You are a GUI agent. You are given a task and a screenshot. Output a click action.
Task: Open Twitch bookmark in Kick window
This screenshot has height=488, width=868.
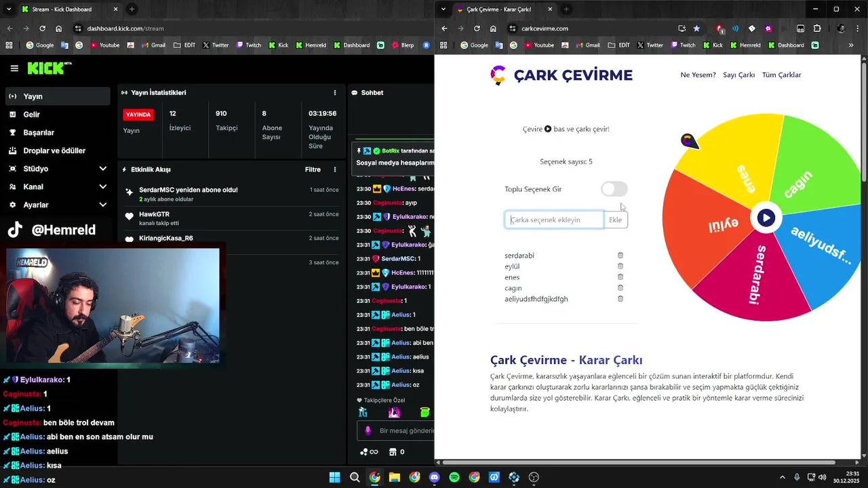click(248, 45)
